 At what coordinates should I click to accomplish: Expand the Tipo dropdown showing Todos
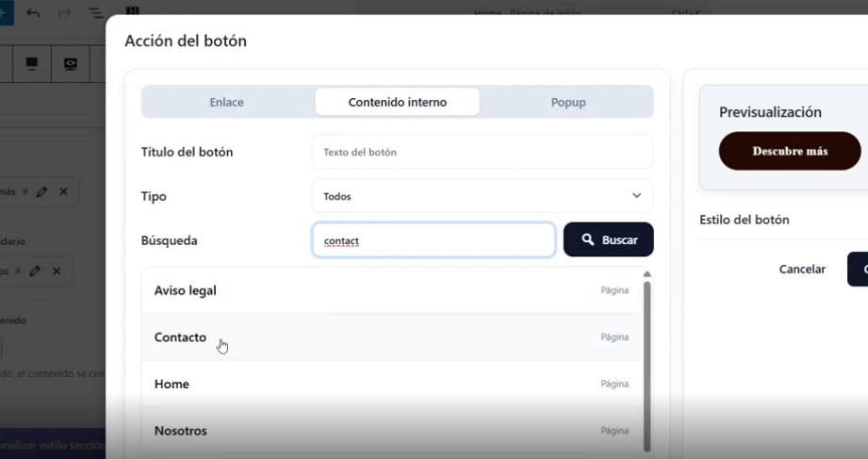pos(482,196)
